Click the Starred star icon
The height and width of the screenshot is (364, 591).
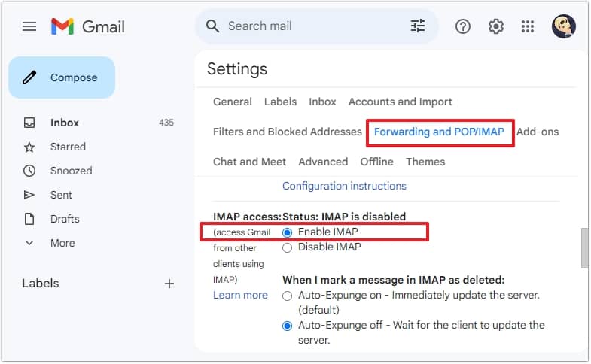pyautogui.click(x=29, y=147)
